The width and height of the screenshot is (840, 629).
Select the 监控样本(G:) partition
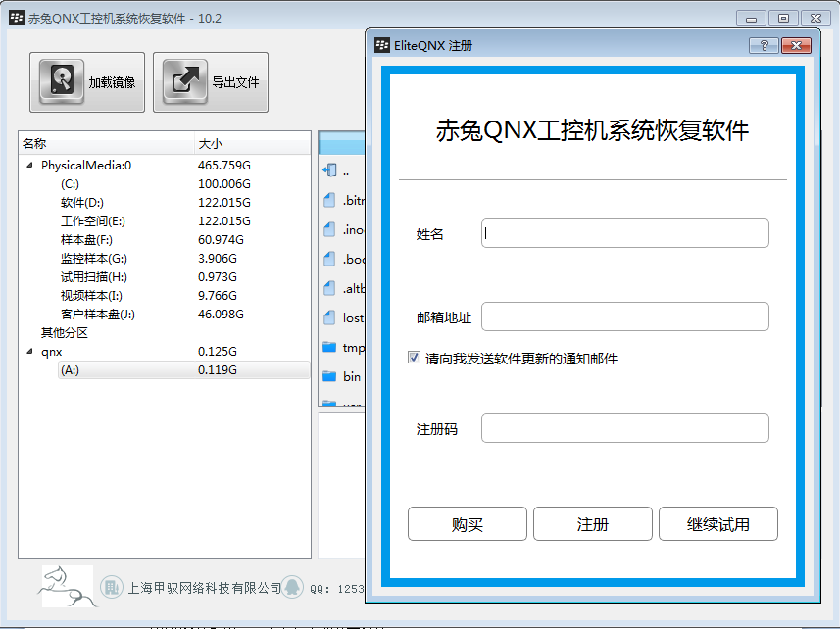94,259
